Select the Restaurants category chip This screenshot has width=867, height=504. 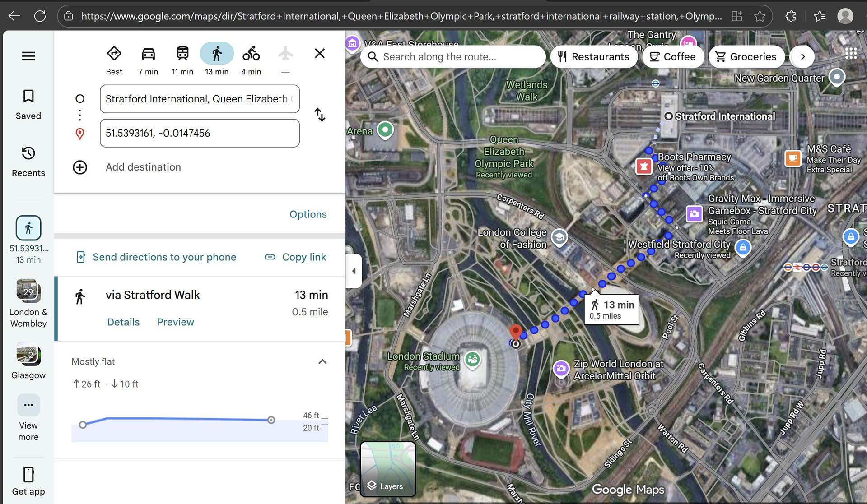tap(594, 56)
